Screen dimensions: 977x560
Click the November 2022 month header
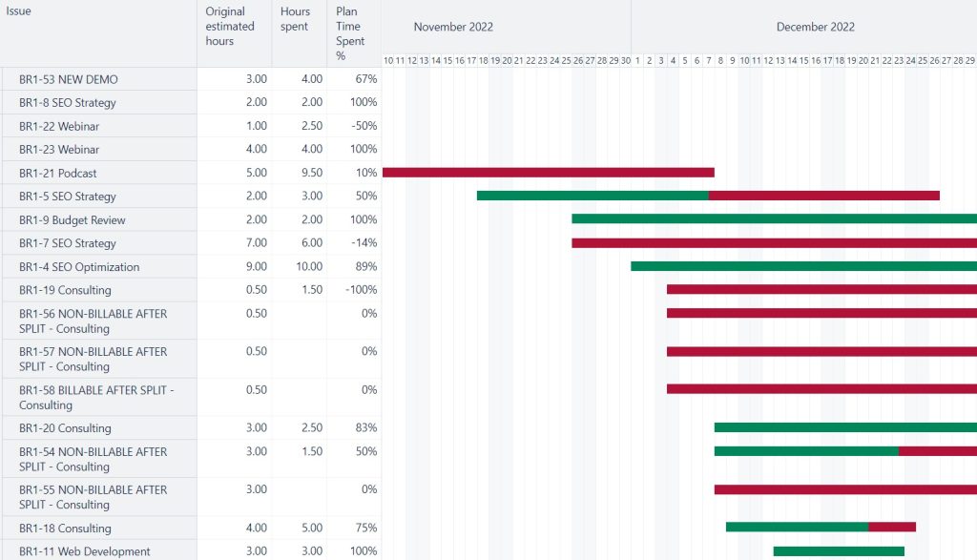click(453, 27)
